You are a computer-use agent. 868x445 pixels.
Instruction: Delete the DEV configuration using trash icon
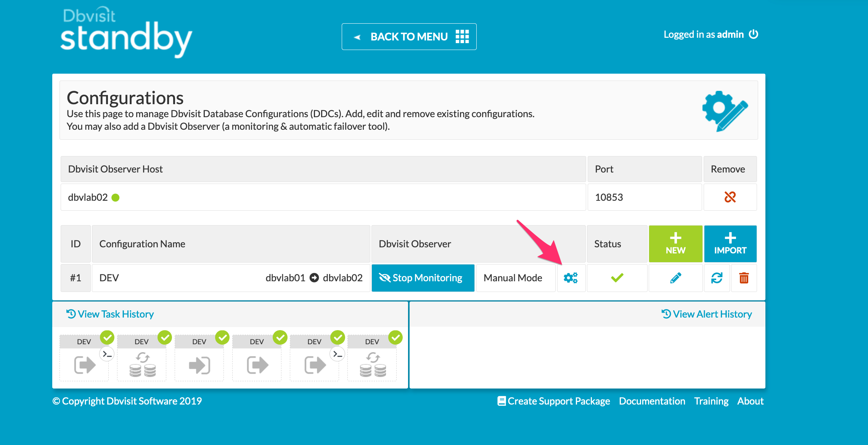click(744, 278)
